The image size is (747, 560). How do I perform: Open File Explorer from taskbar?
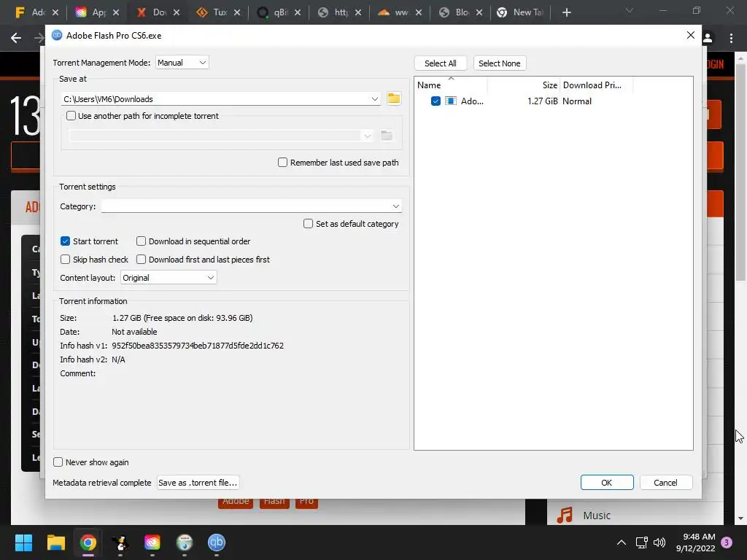click(x=55, y=542)
